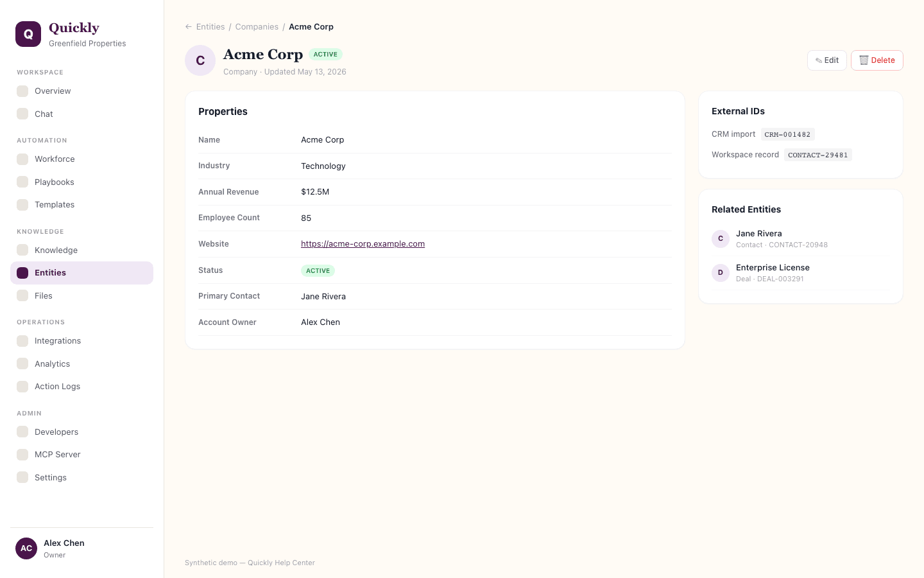
Task: Go to Chat in the sidebar
Action: [x=44, y=114]
